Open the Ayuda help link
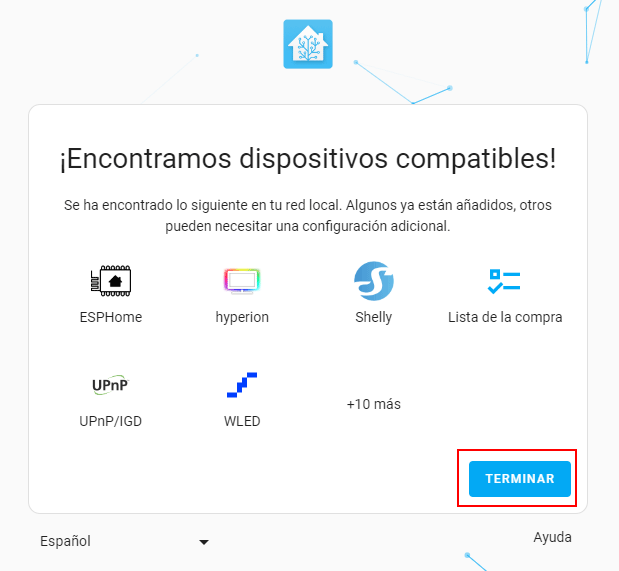 point(552,537)
